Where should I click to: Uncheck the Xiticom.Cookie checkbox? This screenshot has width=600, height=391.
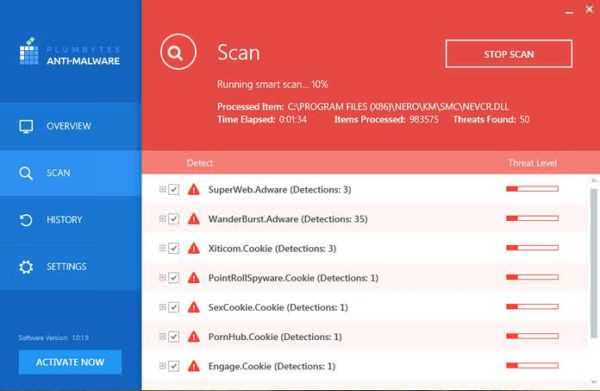point(174,248)
